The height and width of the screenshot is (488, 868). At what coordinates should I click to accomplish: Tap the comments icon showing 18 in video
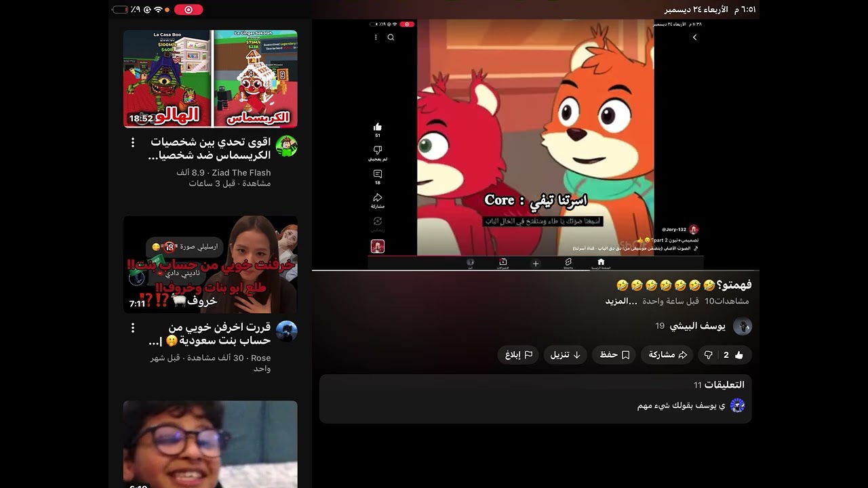378,174
